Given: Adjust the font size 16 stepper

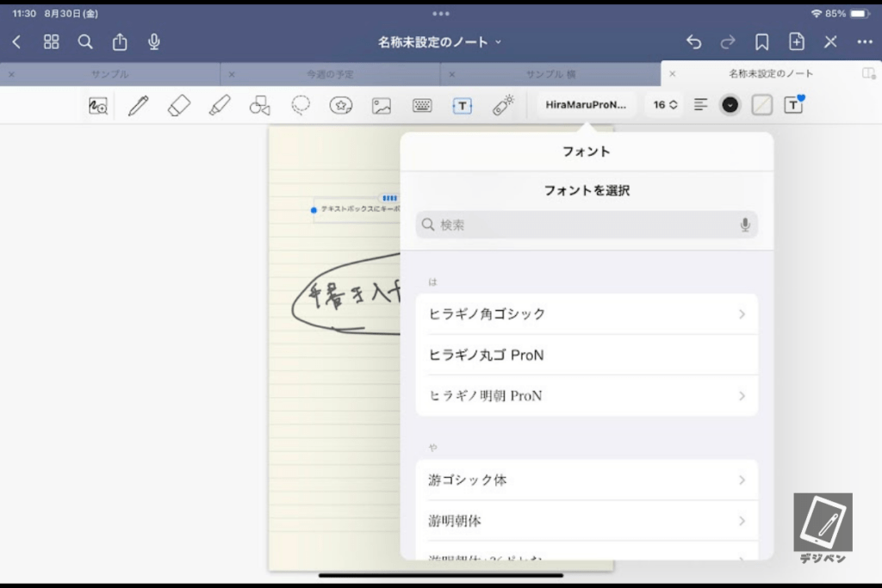Looking at the screenshot, I should 664,105.
